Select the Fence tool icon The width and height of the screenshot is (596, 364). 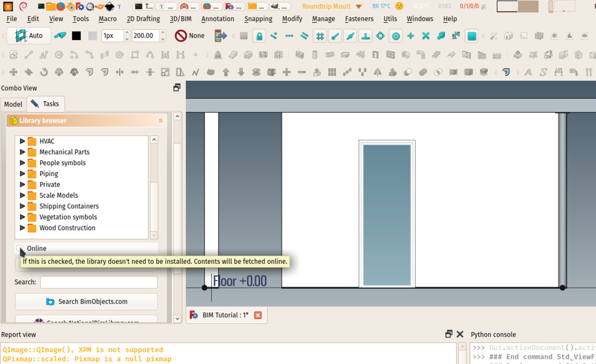pyautogui.click(x=497, y=56)
